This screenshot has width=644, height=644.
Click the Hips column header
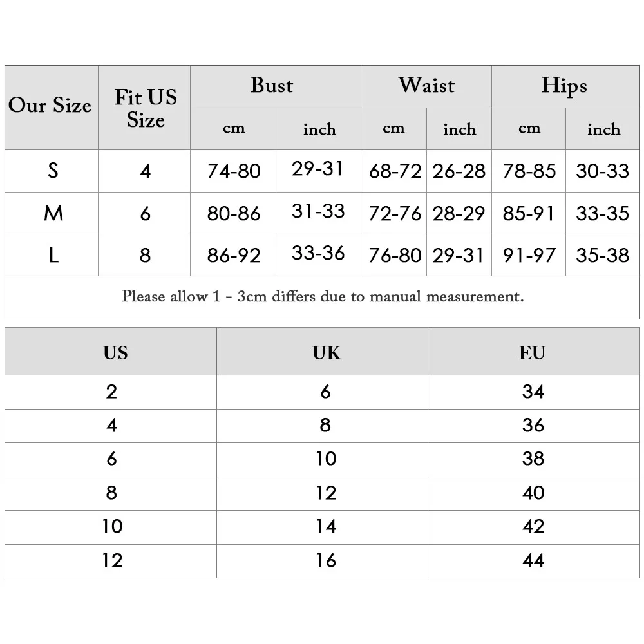[564, 86]
